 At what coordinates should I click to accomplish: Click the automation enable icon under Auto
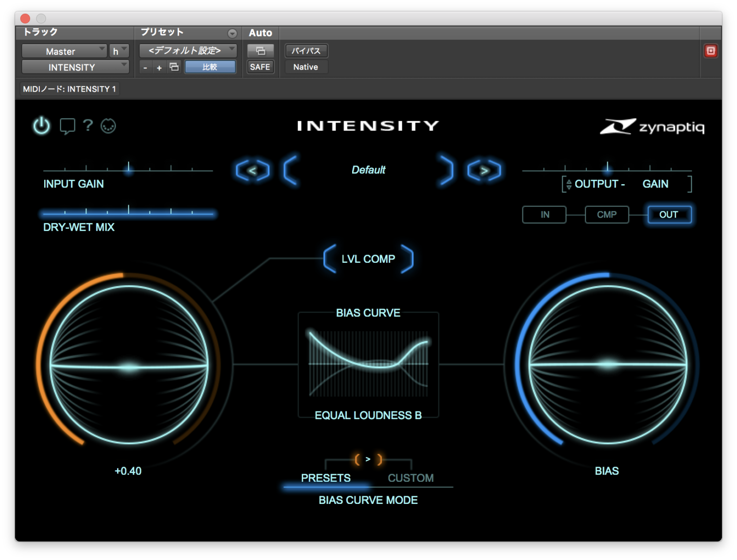point(260,50)
